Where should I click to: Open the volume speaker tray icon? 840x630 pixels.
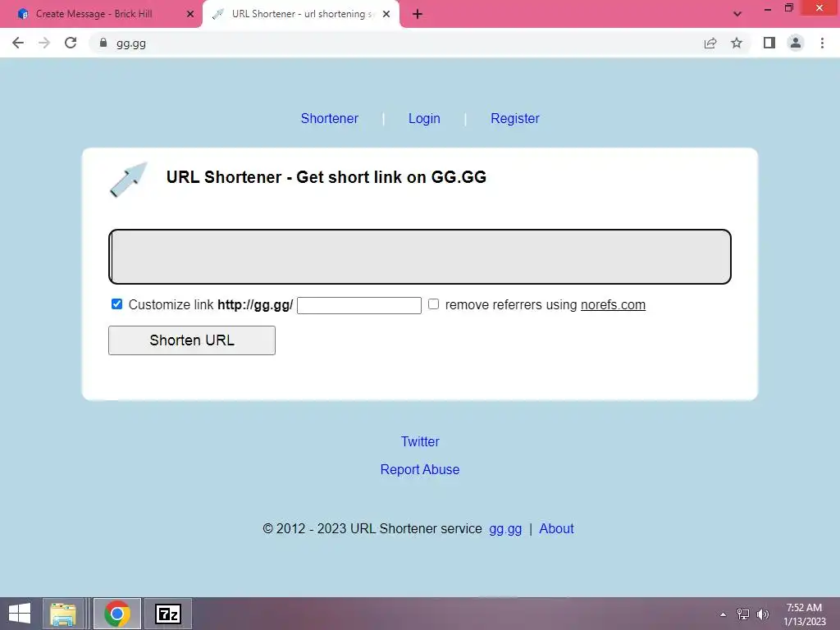[x=763, y=614]
